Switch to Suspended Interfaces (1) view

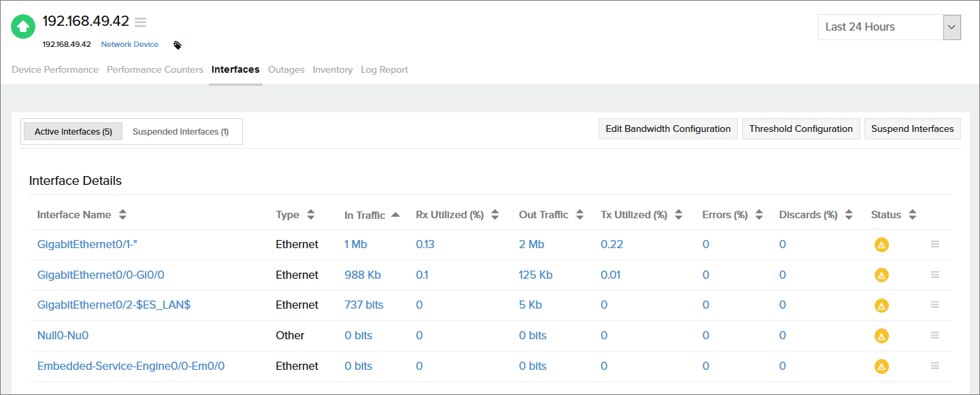tap(180, 132)
